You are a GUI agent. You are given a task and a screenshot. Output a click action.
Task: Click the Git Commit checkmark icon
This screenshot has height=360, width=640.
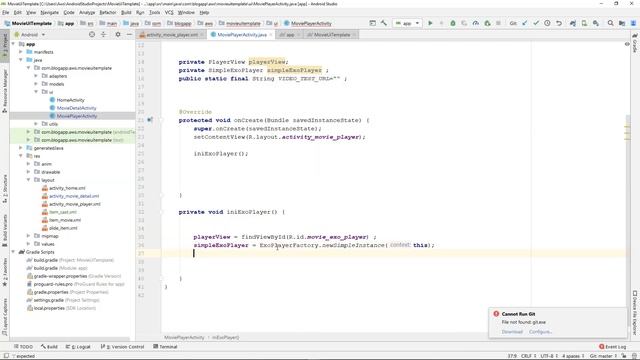pos(536,23)
